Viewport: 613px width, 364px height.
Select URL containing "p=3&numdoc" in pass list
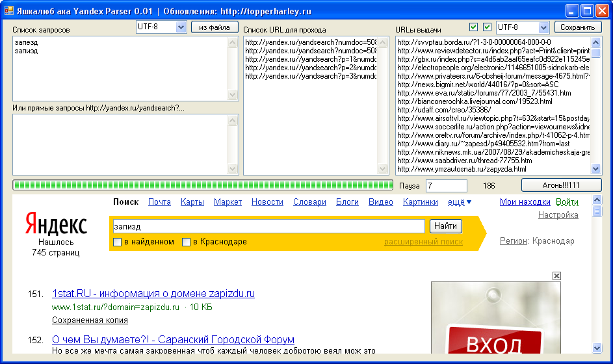(x=311, y=76)
